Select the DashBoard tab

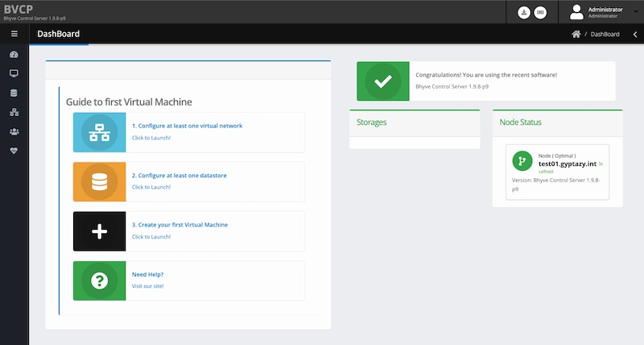58,34
